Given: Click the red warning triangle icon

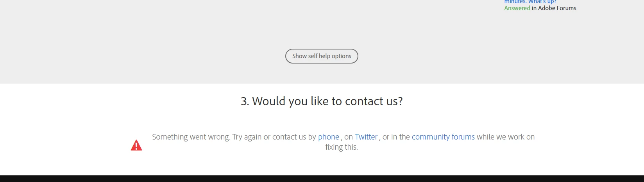Looking at the screenshot, I should (136, 145).
